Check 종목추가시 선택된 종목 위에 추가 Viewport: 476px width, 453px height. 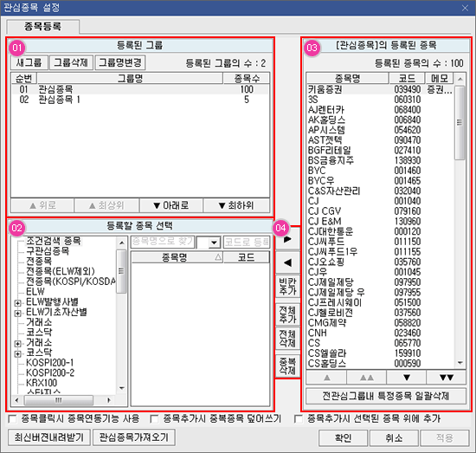click(299, 419)
